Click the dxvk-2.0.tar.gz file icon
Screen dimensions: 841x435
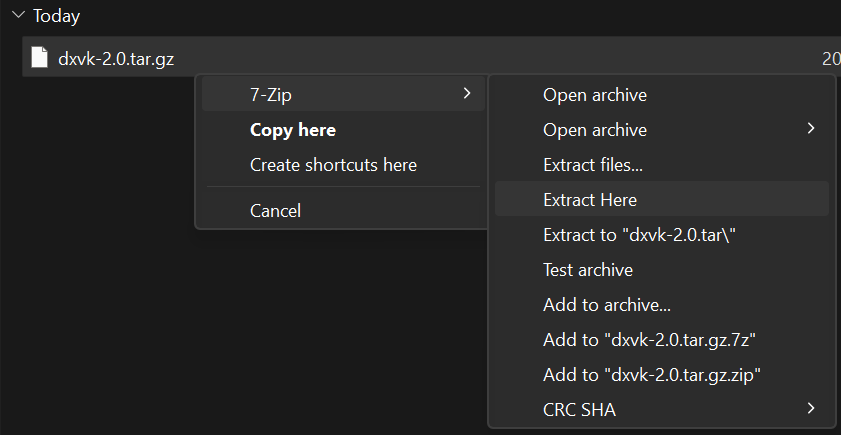39,58
